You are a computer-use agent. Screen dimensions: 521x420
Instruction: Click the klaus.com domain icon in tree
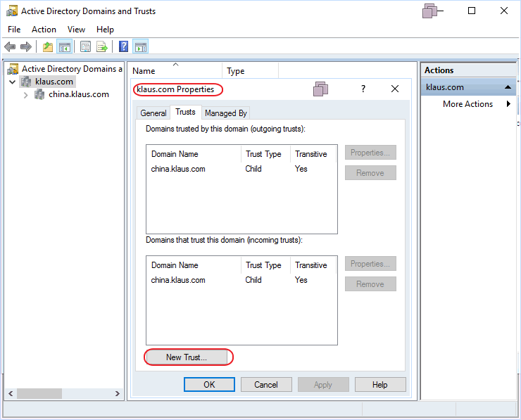pos(25,82)
